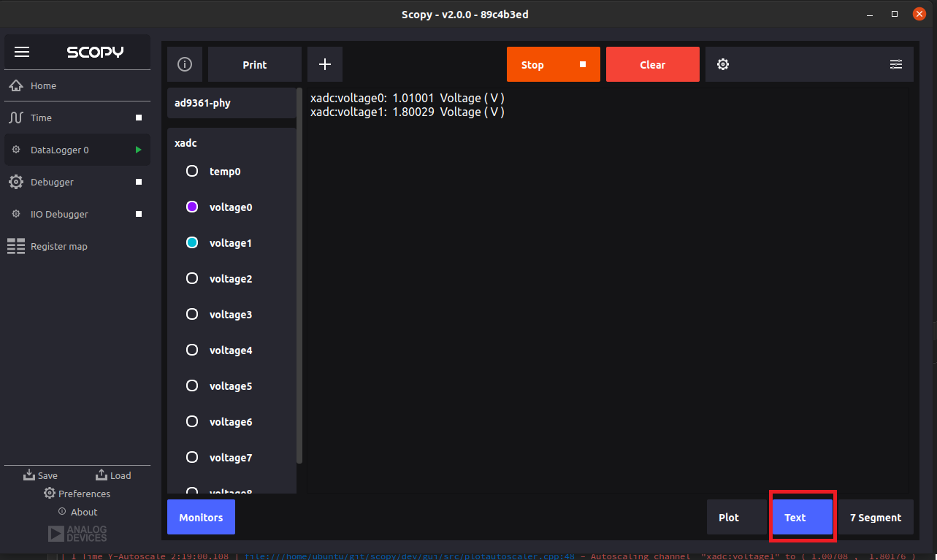
Task: Toggle DataLogger 0 green run arrow
Action: click(139, 150)
